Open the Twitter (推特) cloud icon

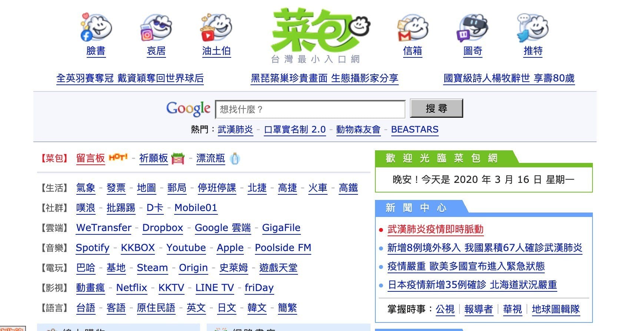coord(533,27)
